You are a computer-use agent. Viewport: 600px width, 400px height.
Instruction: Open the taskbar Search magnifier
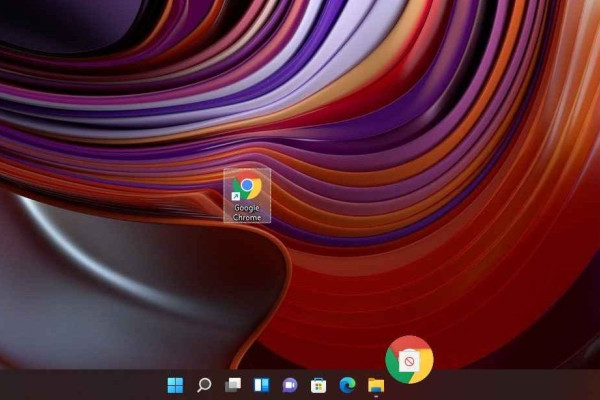204,385
